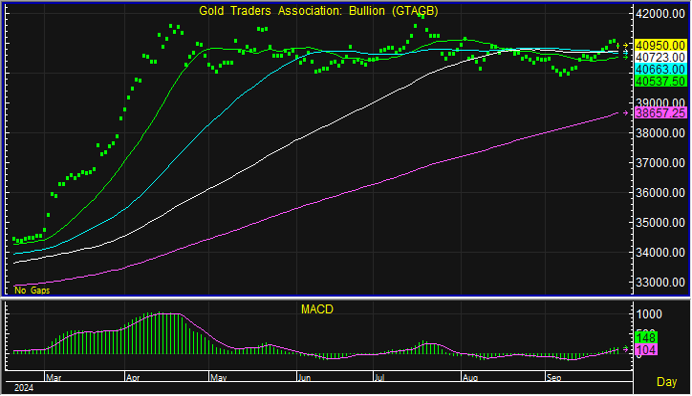Click the May month marker
Screen dimensions: 692x396
[218, 378]
